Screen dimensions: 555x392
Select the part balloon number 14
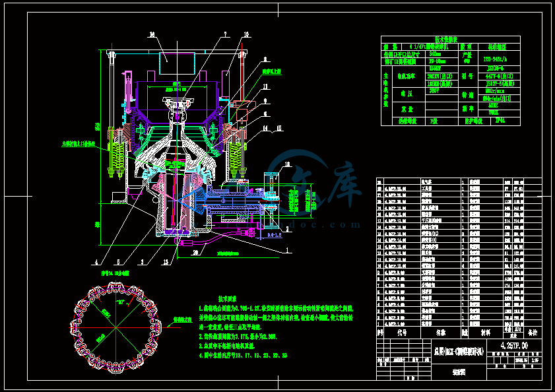pos(265,128)
